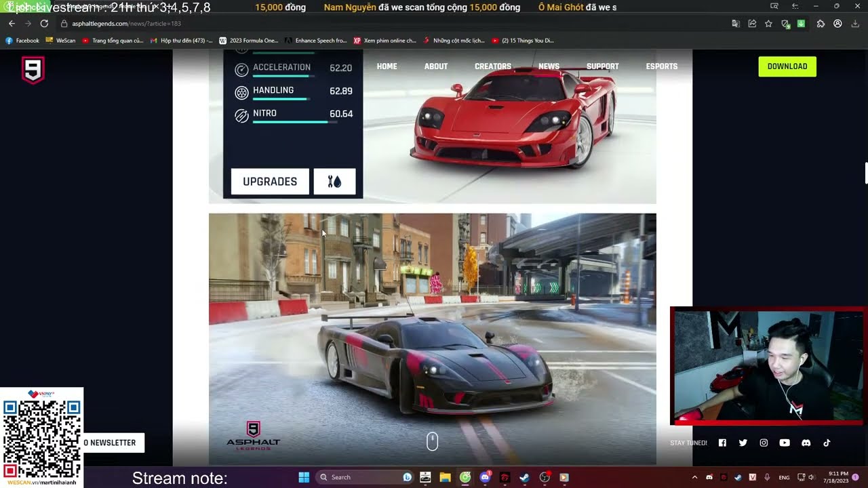
Task: Open the Asphalt Twitter icon
Action: [x=743, y=443]
